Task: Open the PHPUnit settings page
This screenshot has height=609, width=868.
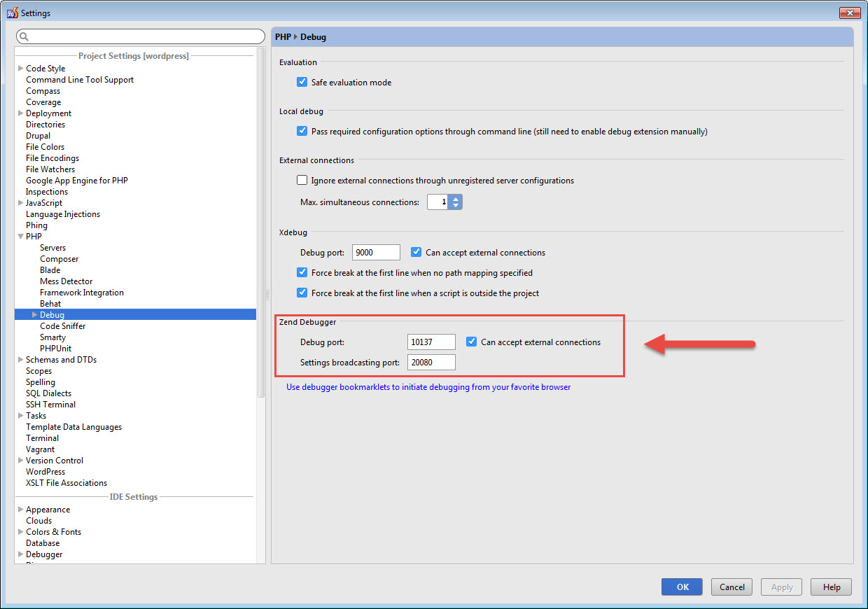Action: pyautogui.click(x=55, y=349)
